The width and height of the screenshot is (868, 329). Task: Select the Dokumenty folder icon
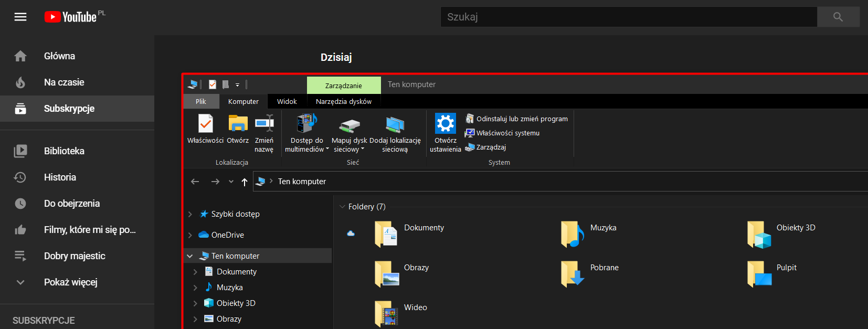click(386, 234)
